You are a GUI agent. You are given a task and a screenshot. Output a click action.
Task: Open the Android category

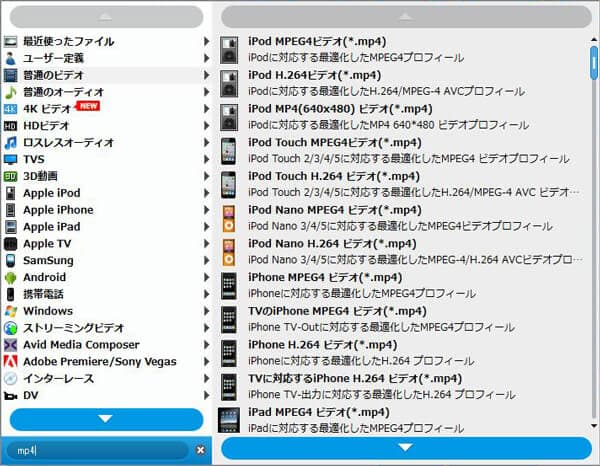coord(106,277)
